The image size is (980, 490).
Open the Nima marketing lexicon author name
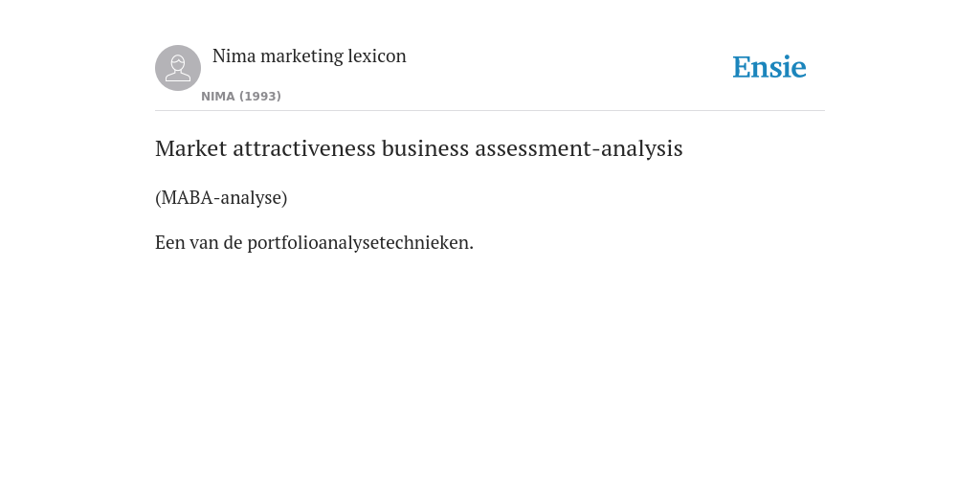click(309, 56)
